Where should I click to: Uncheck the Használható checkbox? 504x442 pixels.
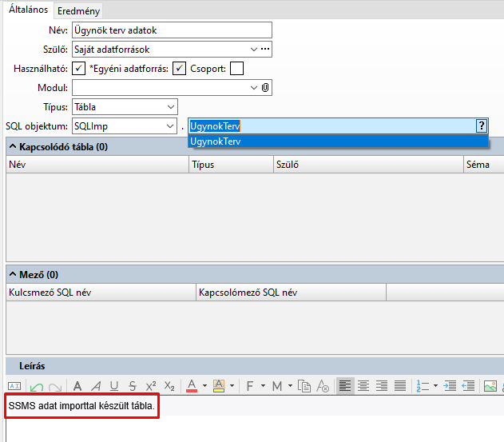click(x=79, y=69)
